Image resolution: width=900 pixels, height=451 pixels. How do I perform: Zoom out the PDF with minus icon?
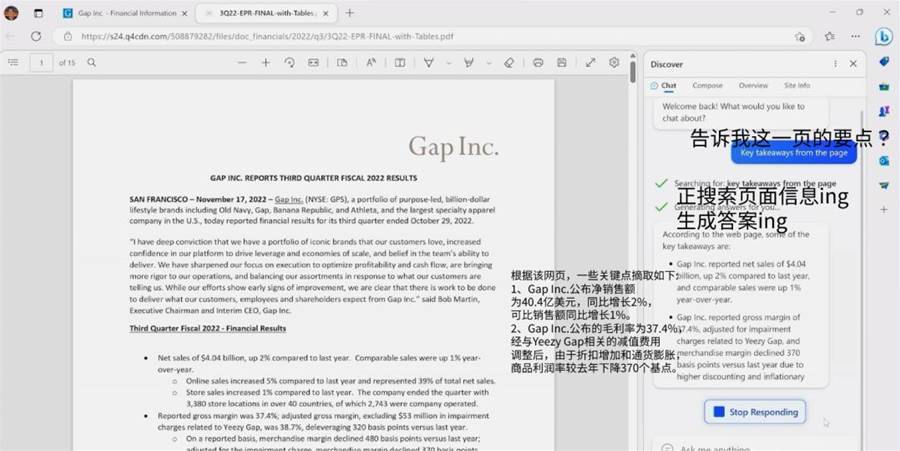242,63
